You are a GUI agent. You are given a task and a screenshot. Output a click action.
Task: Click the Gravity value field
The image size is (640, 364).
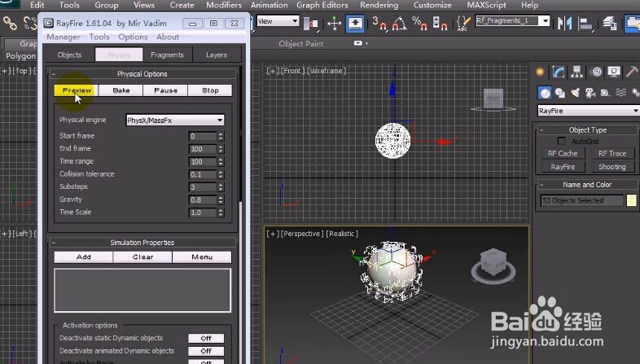click(203, 200)
